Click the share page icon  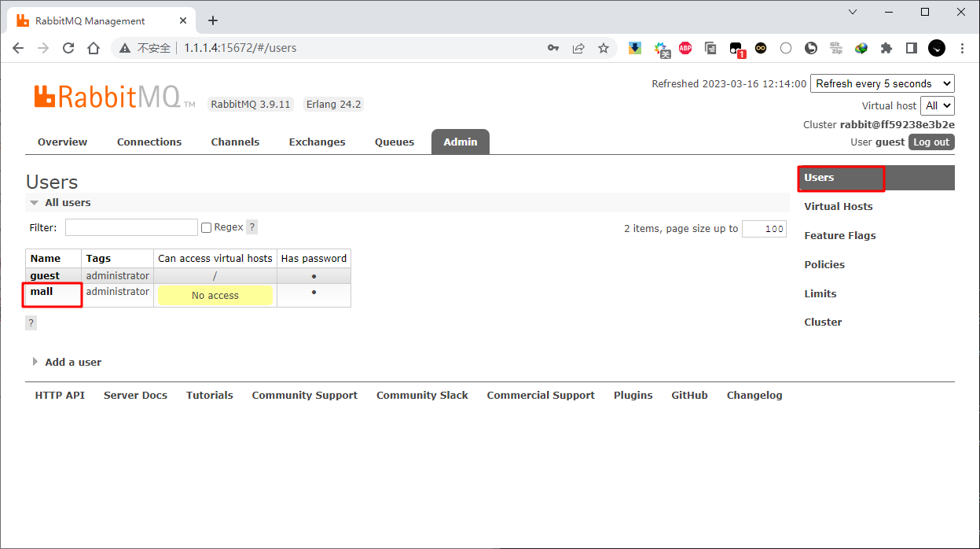point(578,48)
